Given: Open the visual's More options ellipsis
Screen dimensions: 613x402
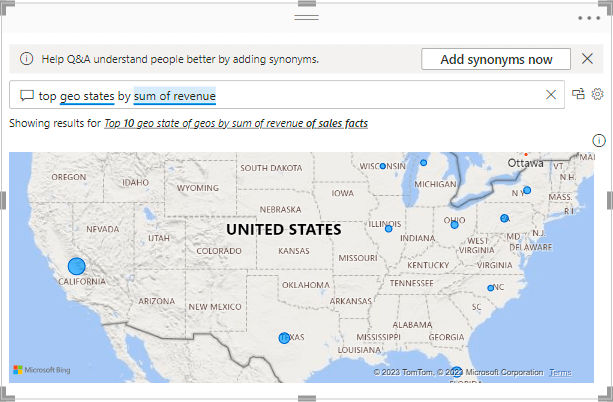Looking at the screenshot, I should coord(589,18).
